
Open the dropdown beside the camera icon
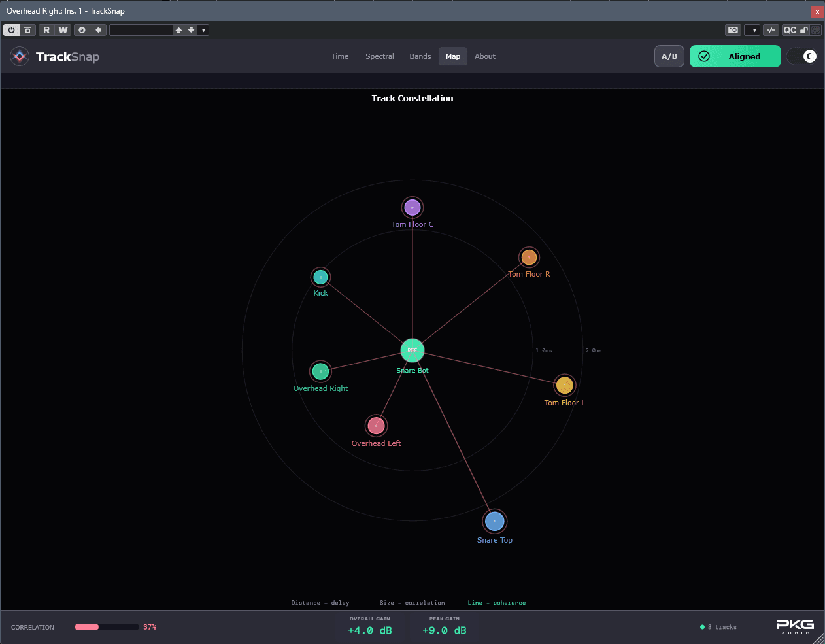point(752,30)
